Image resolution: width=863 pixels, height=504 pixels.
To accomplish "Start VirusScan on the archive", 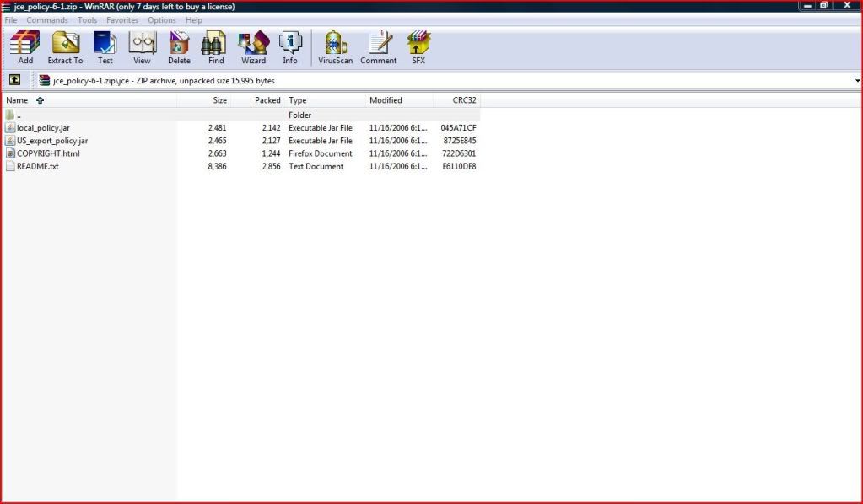I will pyautogui.click(x=335, y=47).
